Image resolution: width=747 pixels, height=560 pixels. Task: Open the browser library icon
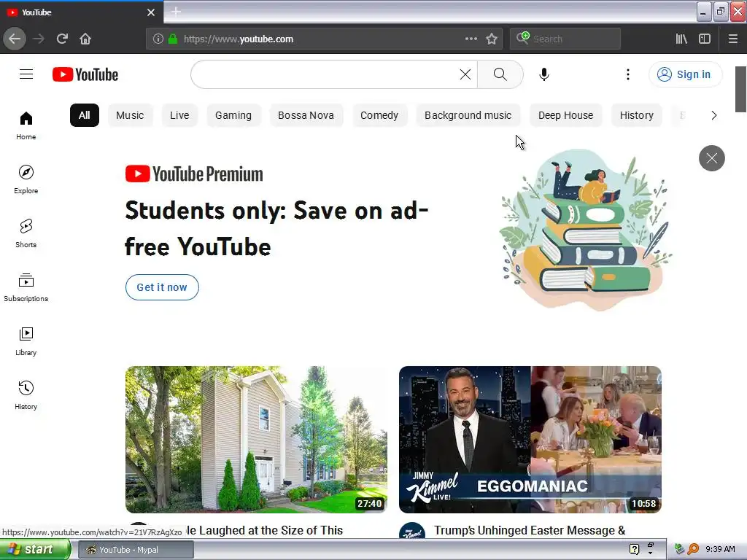[x=681, y=39]
